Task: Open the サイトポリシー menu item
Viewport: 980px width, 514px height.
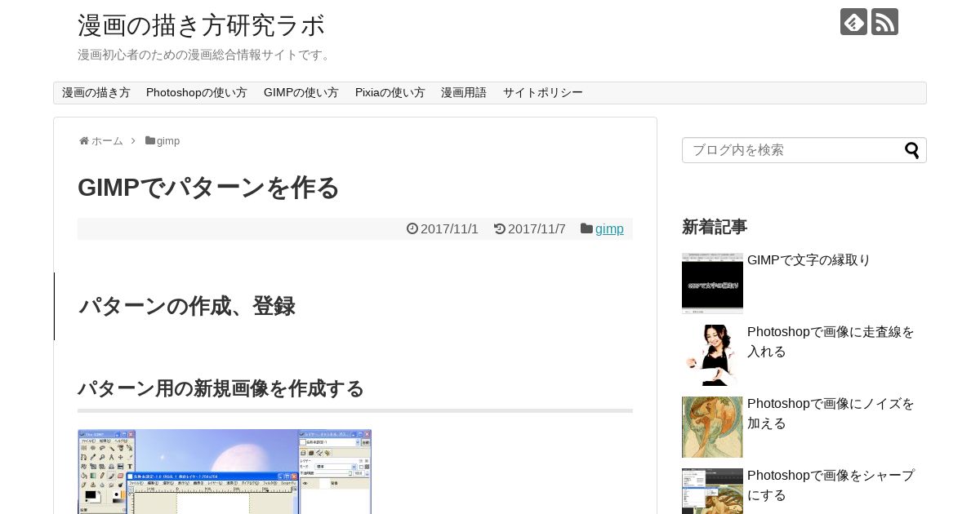Action: pyautogui.click(x=543, y=93)
